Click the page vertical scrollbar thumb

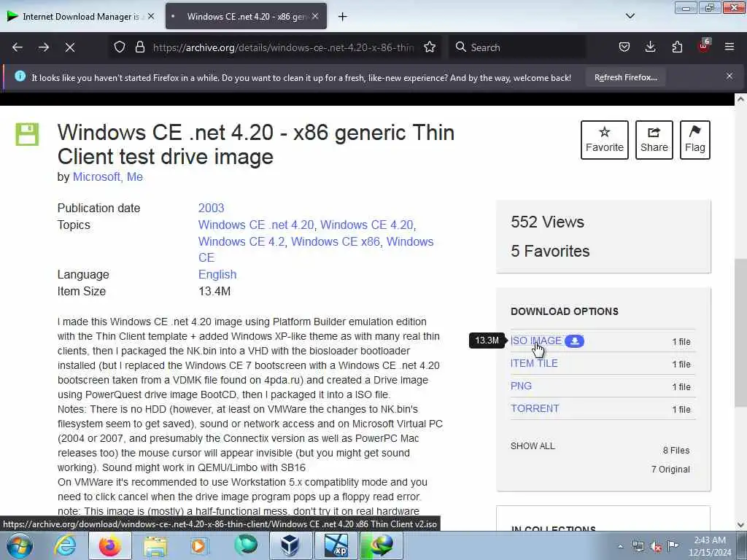pyautogui.click(x=740, y=332)
